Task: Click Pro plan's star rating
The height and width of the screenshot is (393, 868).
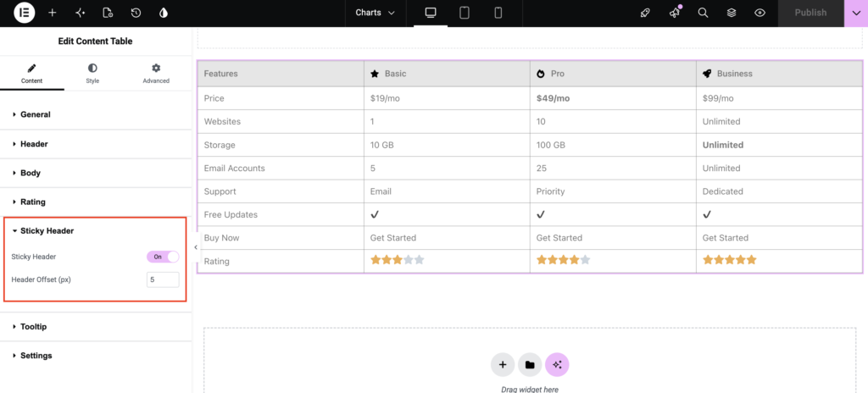Action: click(564, 260)
